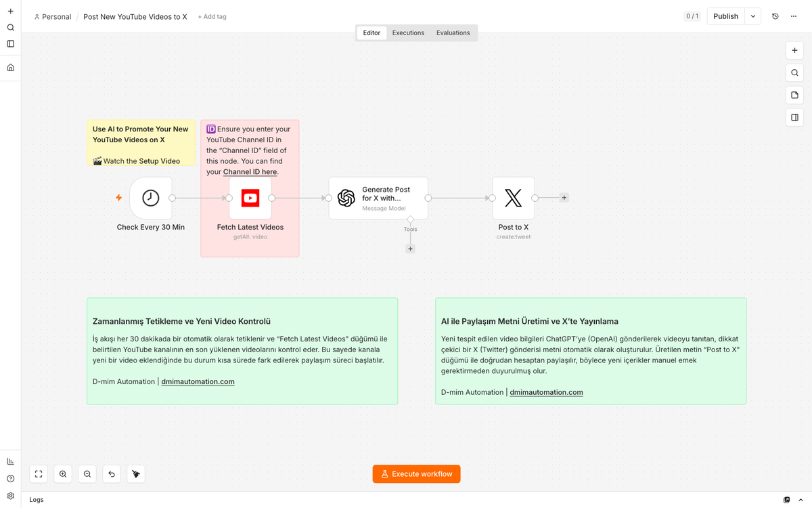The height and width of the screenshot is (508, 812).
Task: Open settings gear icon in left sidebar
Action: click(10, 496)
